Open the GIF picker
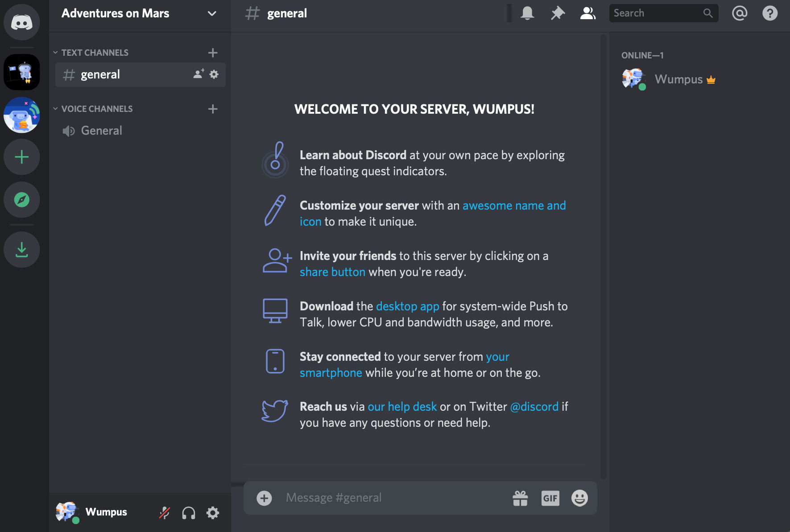This screenshot has height=532, width=790. (550, 498)
